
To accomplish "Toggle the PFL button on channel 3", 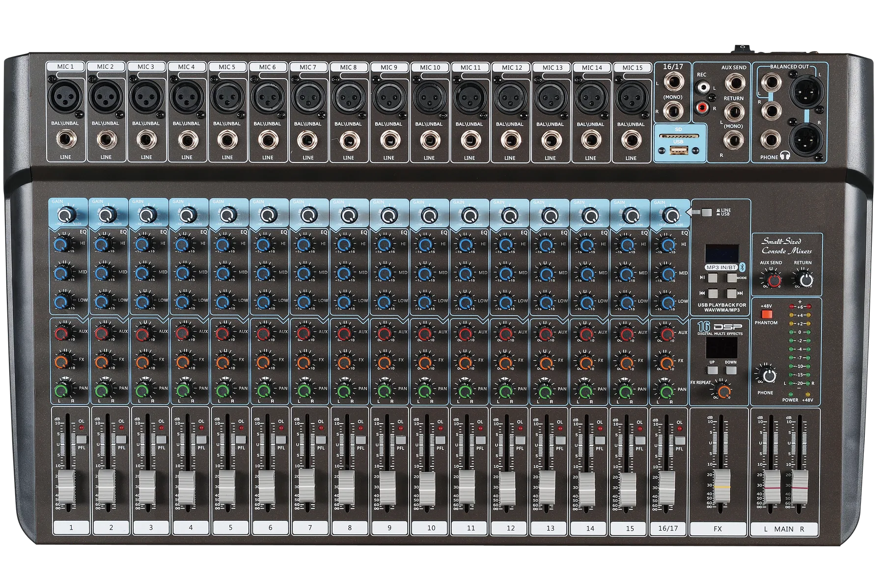I will tap(161, 439).
